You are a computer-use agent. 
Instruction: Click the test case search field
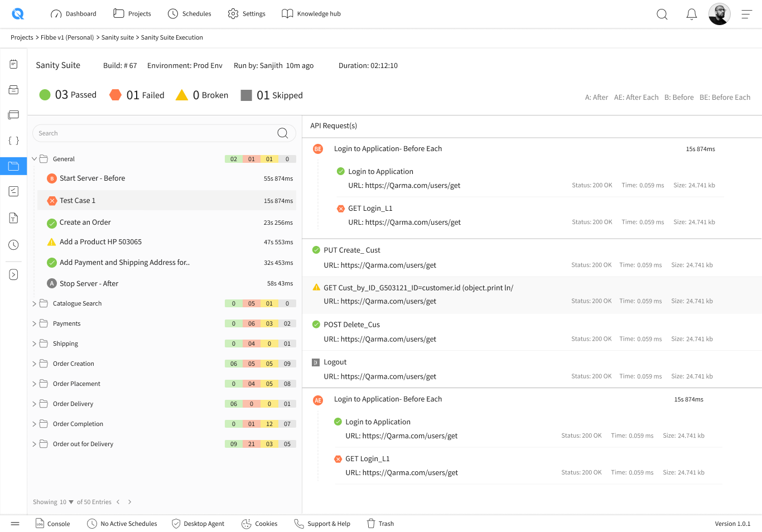[164, 133]
